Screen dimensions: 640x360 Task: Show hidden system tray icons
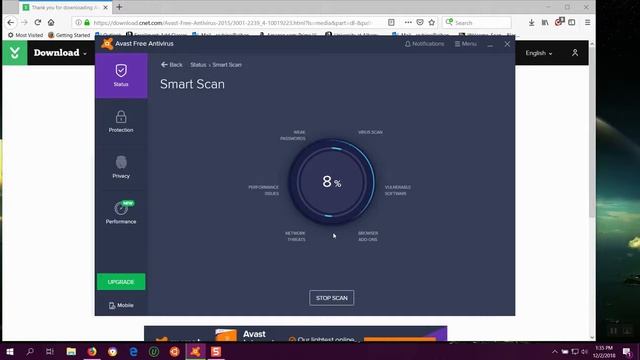[x=554, y=351]
